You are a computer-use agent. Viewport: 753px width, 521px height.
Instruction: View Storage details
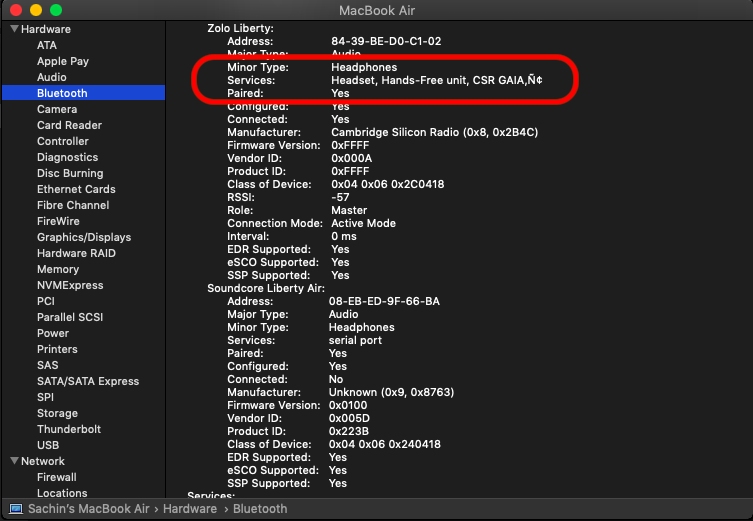(57, 413)
